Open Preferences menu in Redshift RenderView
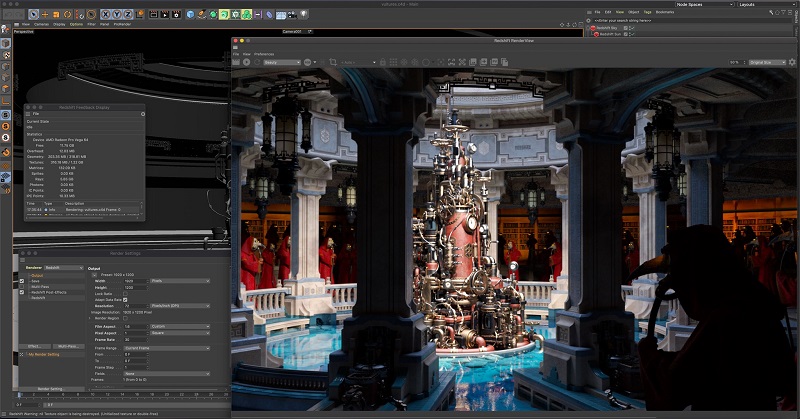 pyautogui.click(x=264, y=53)
